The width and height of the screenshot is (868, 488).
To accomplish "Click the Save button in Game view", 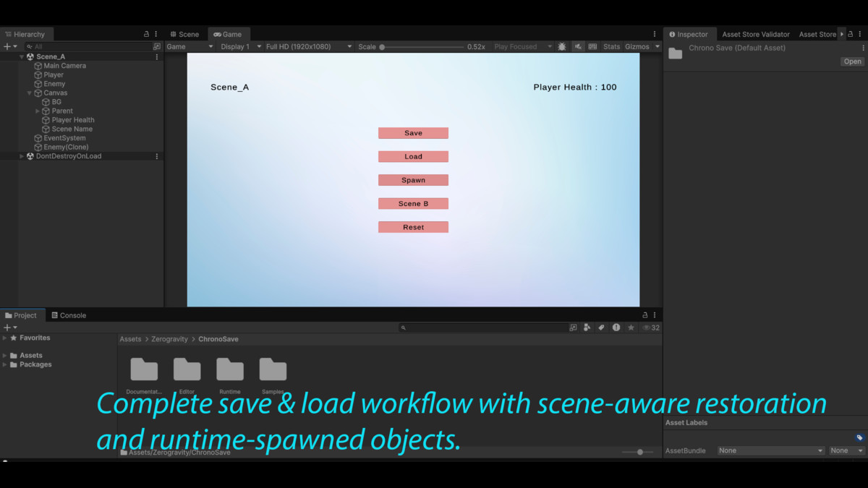I will point(413,132).
